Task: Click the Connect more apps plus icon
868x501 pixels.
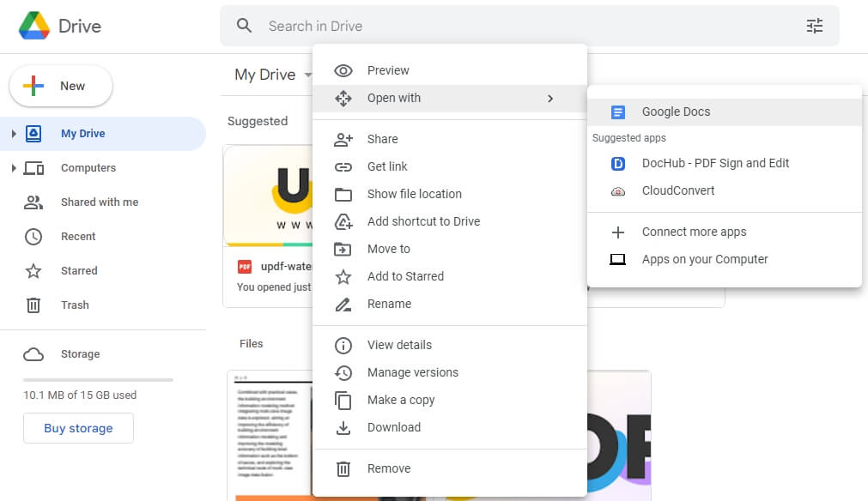Action: click(x=618, y=232)
